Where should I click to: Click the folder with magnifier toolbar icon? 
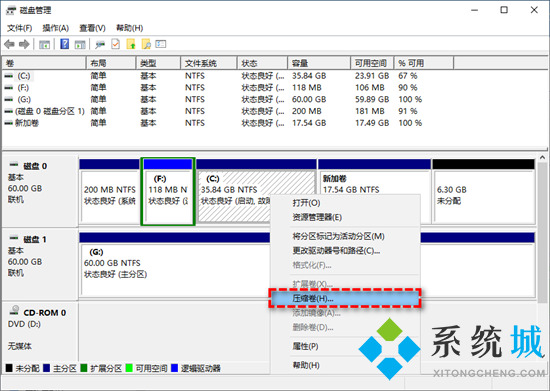point(146,44)
